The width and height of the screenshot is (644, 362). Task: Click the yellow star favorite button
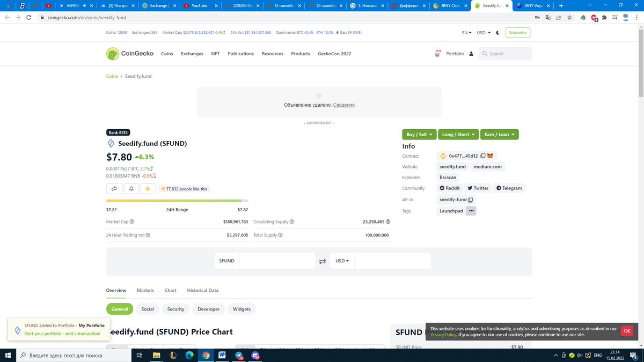pyautogui.click(x=148, y=189)
